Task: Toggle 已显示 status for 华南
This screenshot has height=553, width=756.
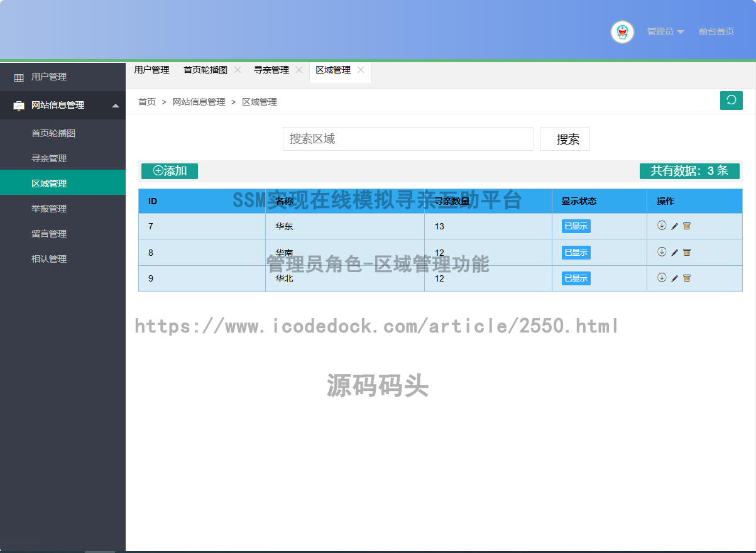Action: click(x=576, y=253)
